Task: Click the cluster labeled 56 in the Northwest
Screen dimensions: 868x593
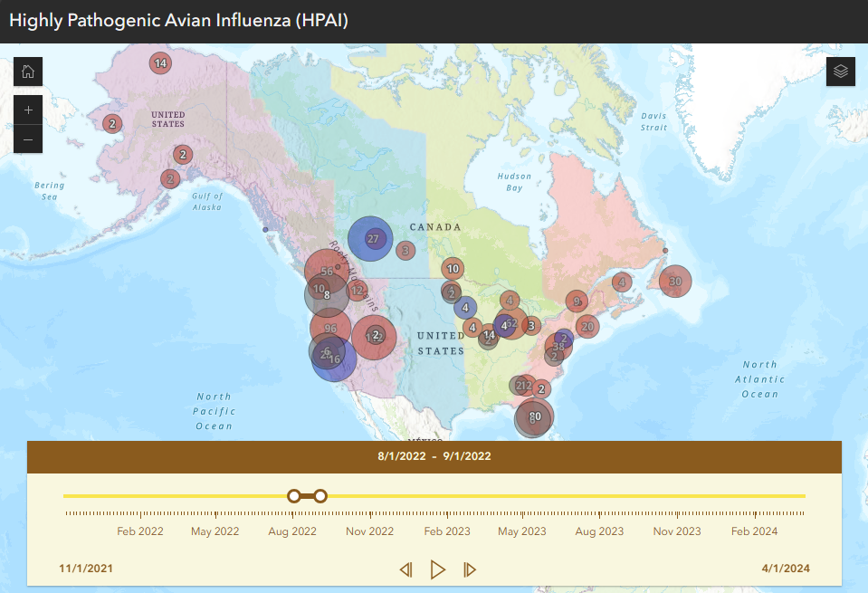Action: point(327,272)
